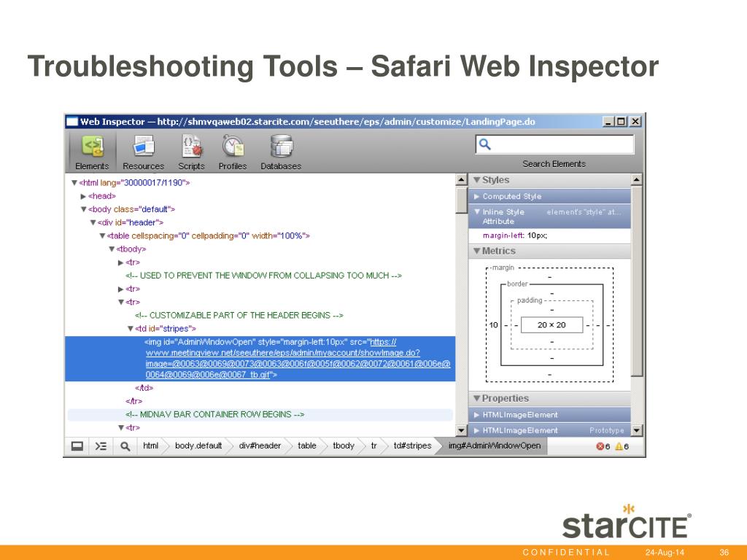
Task: Click the 20 × 20 content box in Metrics
Action: [x=551, y=324]
